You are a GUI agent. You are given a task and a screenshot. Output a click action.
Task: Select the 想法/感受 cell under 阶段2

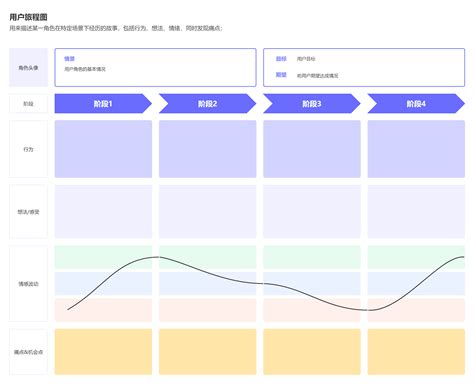click(x=208, y=212)
